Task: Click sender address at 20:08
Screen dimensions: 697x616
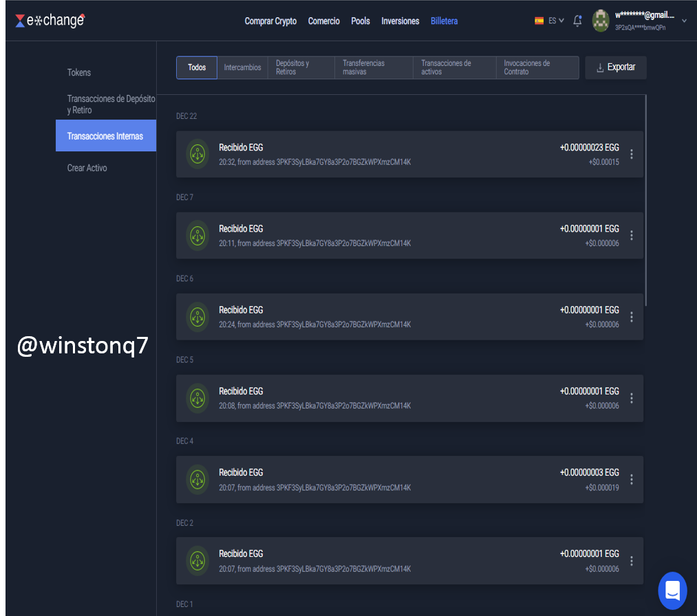Action: pos(343,406)
